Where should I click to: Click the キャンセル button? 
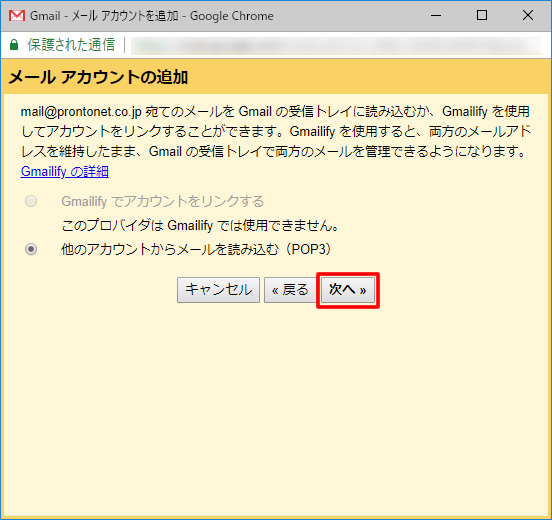(x=218, y=290)
